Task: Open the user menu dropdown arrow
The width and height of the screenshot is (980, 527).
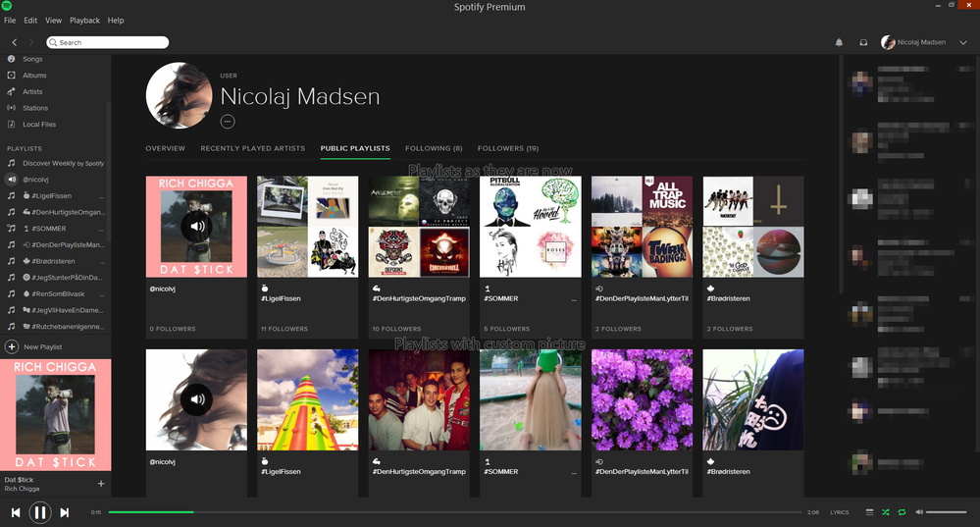Action: click(963, 42)
